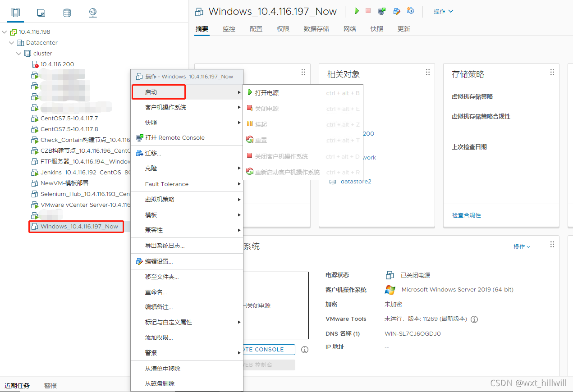Expand the 模板 submenu
This screenshot has width=573, height=392.
click(x=187, y=215)
